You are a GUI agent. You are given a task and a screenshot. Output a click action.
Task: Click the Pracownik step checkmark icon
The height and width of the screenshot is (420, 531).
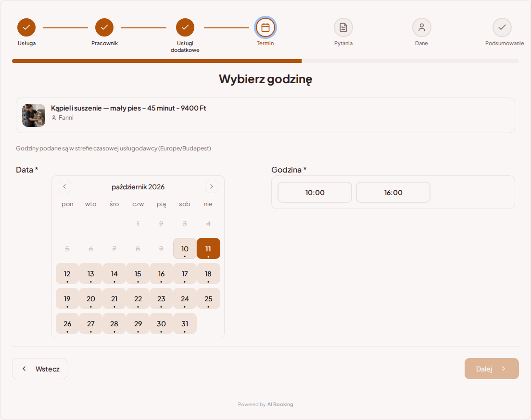[x=104, y=27]
